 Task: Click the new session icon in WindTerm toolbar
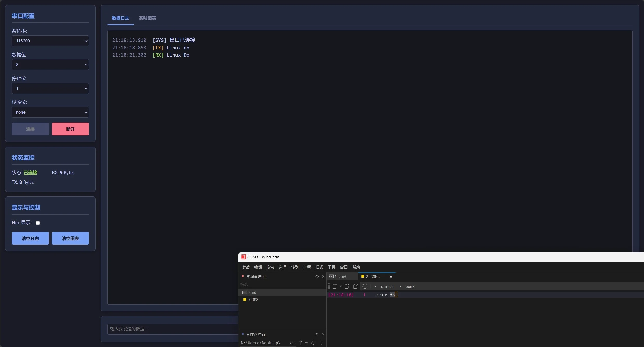click(335, 286)
